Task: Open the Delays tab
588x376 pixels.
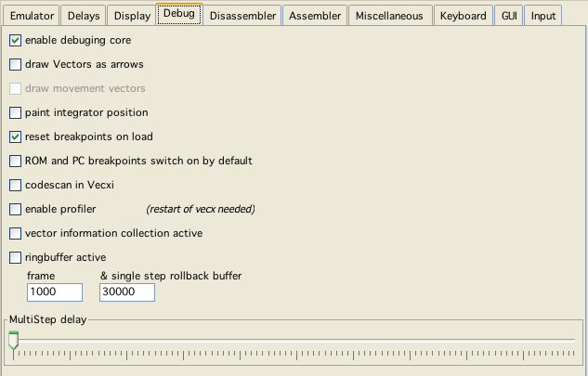Action: (83, 16)
